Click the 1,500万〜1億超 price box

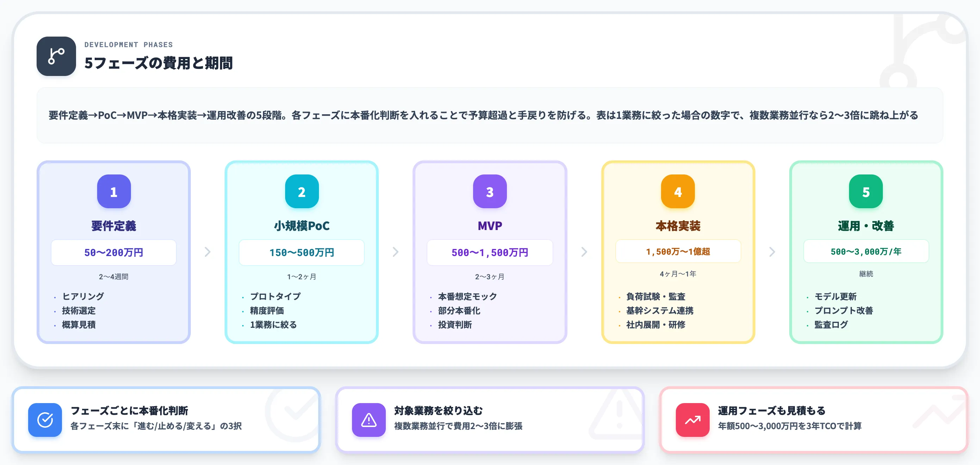pos(678,251)
